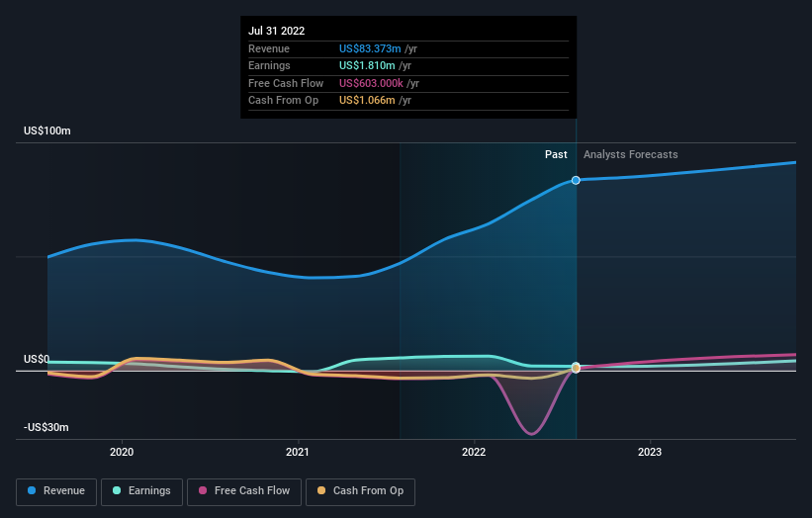The width and height of the screenshot is (812, 518).
Task: Click the US$100m y-axis label
Action: point(47,130)
